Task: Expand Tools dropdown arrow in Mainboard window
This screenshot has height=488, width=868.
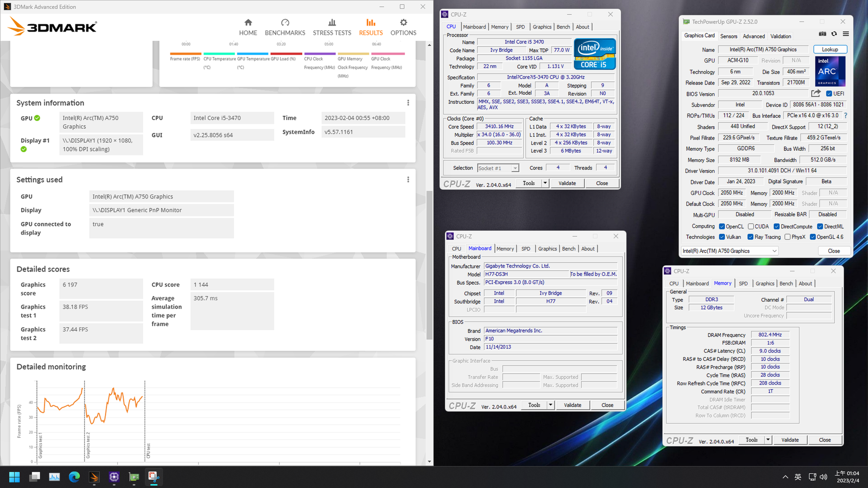Action: [x=551, y=405]
